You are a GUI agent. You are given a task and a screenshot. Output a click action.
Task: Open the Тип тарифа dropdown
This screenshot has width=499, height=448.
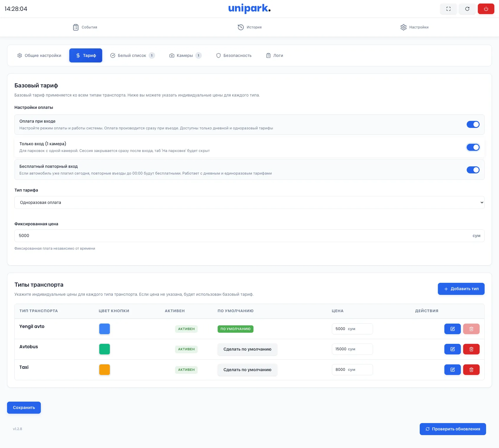pyautogui.click(x=249, y=202)
